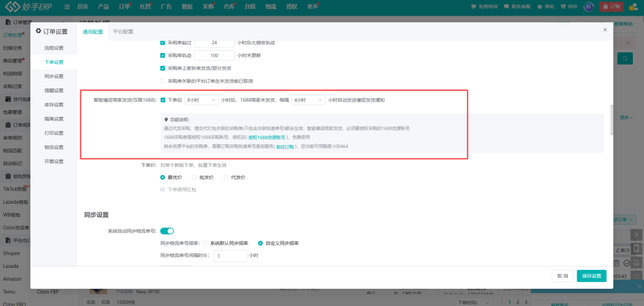Viewport: 644px width, 306px height.
Task: Open the 8小时 dropdown after 下单后
Action: (201, 100)
